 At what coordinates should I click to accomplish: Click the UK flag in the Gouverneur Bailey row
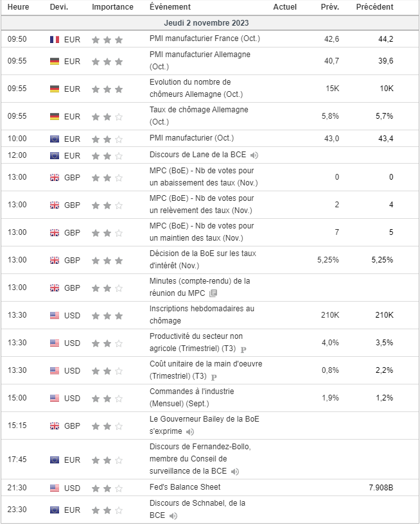(x=55, y=426)
